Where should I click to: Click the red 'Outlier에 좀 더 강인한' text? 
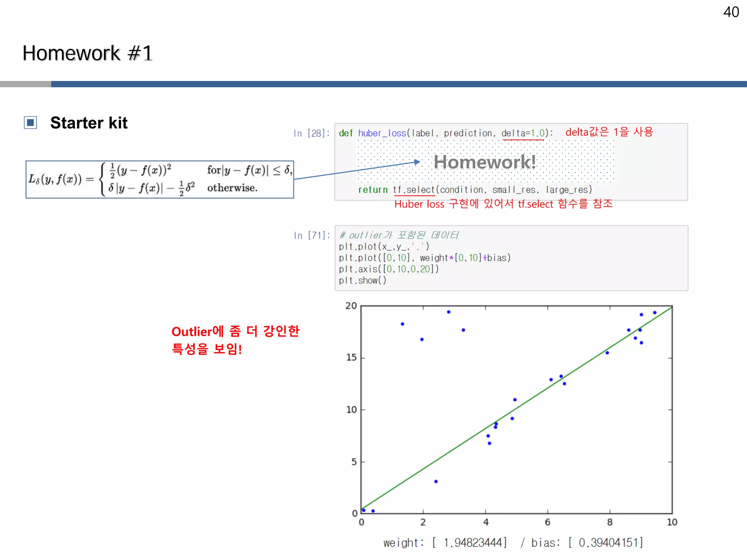coord(235,331)
